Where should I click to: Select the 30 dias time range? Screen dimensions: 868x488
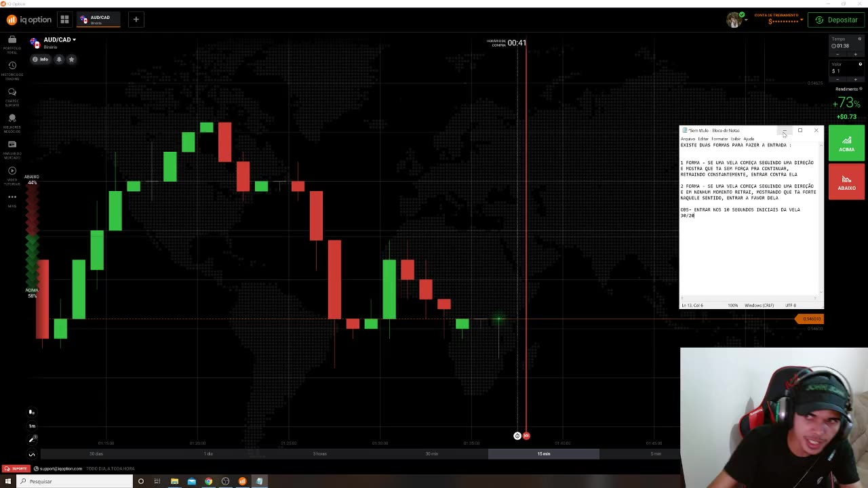(96, 453)
